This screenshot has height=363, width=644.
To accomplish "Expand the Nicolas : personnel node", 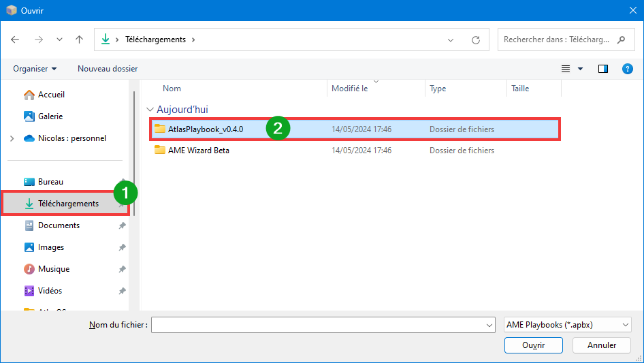I will pos(12,138).
